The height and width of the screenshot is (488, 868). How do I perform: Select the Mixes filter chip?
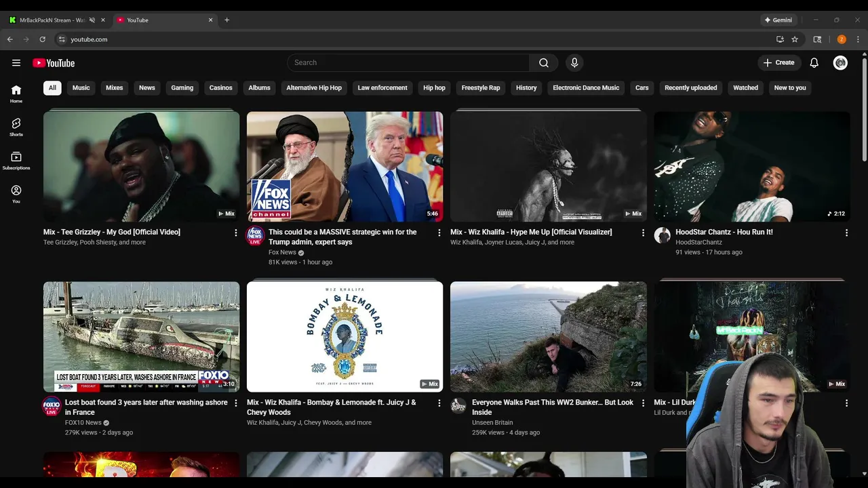point(115,88)
